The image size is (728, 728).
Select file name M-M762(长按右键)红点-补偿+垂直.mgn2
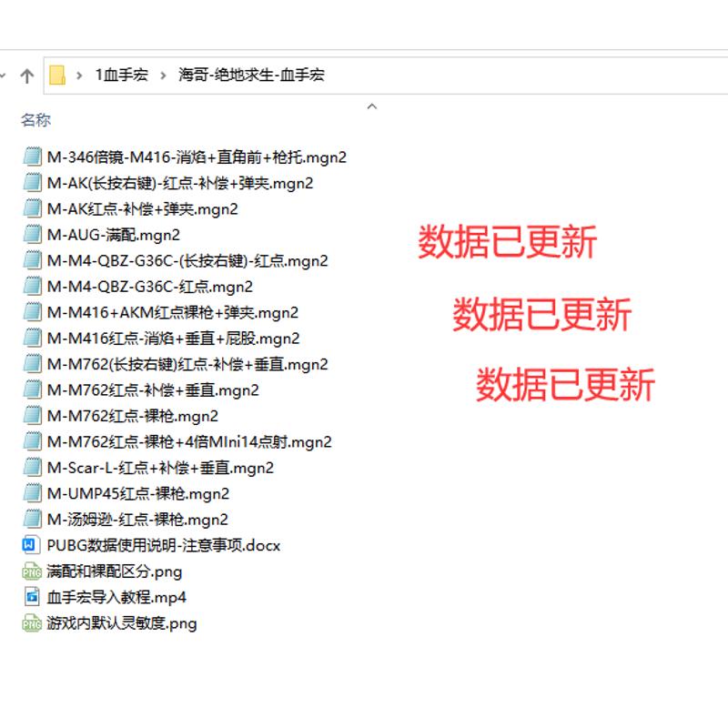(187, 365)
